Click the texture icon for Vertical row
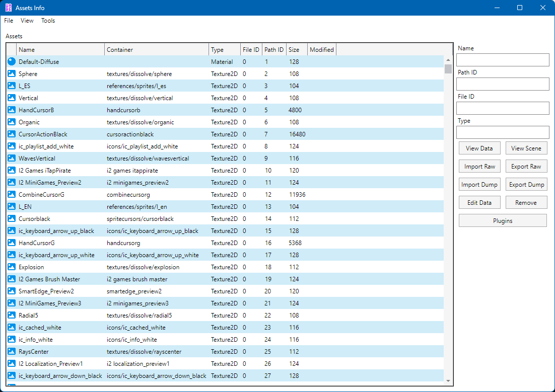 tap(12, 98)
